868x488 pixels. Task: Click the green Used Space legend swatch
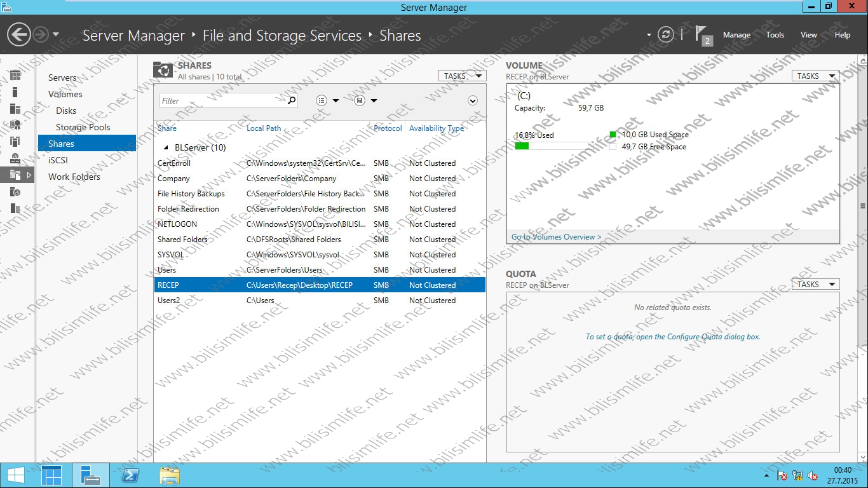click(x=613, y=135)
